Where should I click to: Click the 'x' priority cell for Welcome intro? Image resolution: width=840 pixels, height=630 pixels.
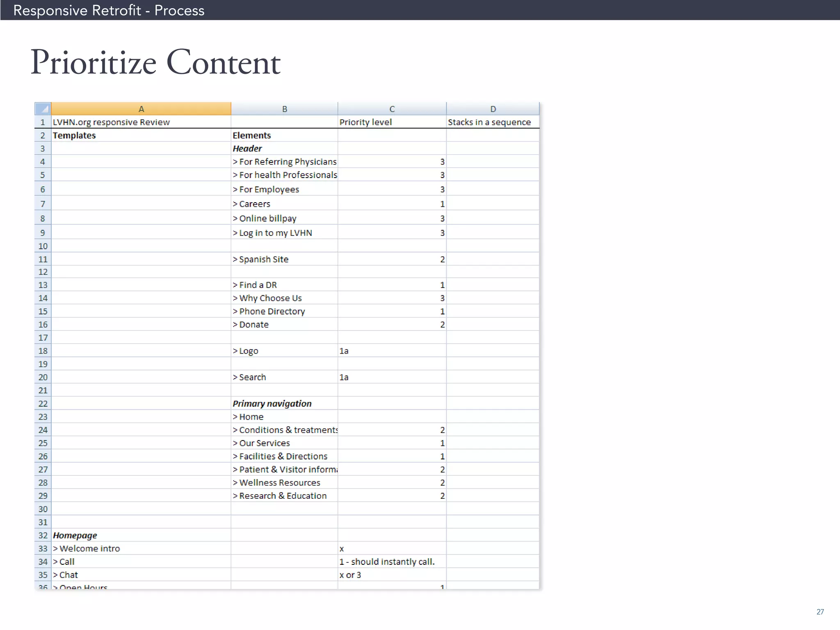tap(392, 548)
